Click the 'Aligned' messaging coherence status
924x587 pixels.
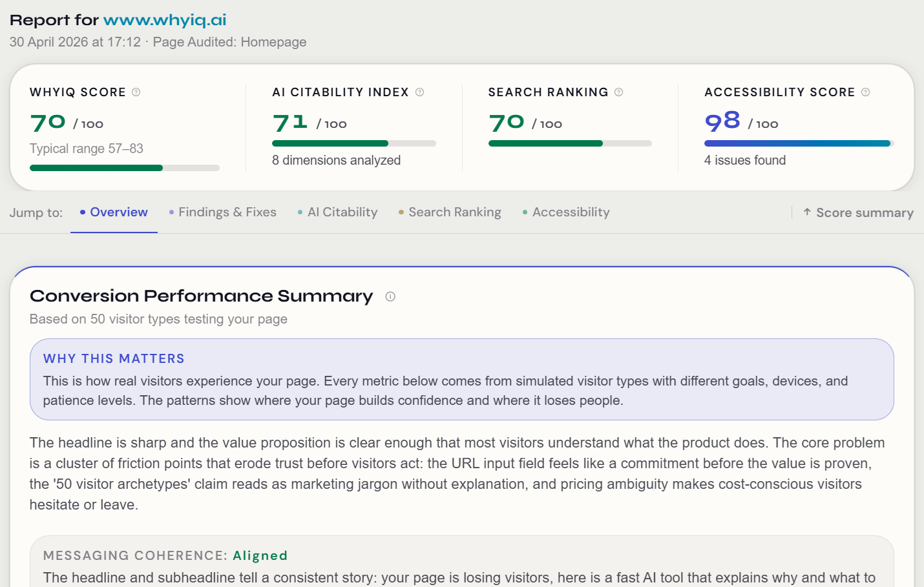(260, 555)
